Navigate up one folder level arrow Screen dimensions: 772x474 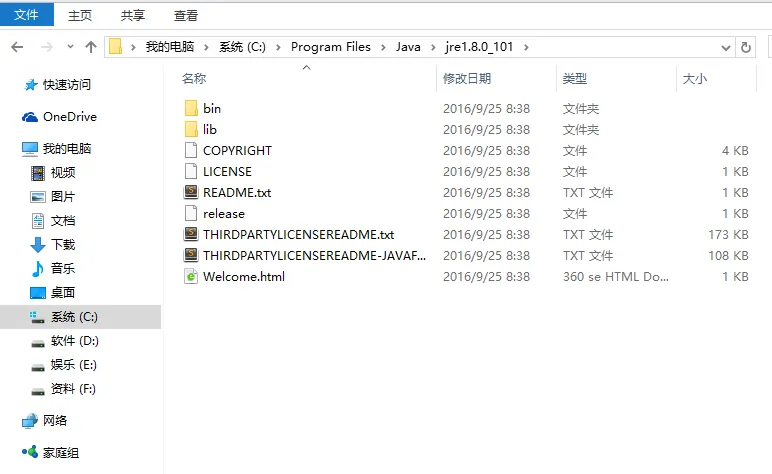tap(91, 47)
